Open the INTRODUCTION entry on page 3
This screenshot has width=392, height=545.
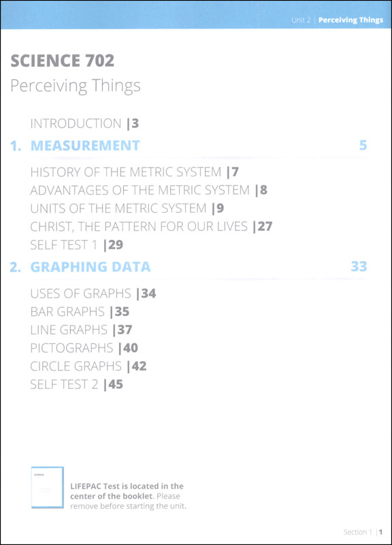tap(84, 123)
